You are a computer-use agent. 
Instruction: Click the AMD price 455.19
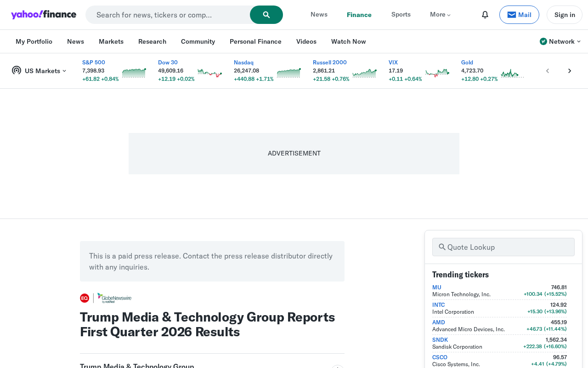pos(559,322)
